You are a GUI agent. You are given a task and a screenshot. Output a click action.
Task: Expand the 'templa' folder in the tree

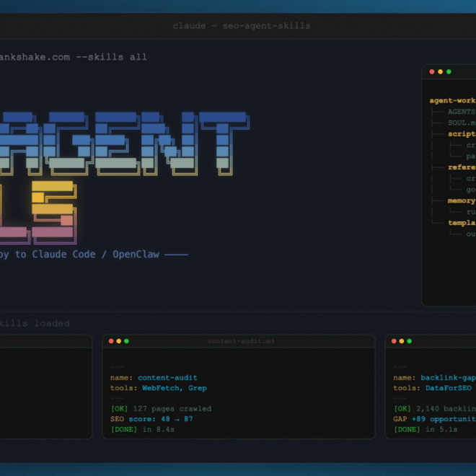coord(462,223)
